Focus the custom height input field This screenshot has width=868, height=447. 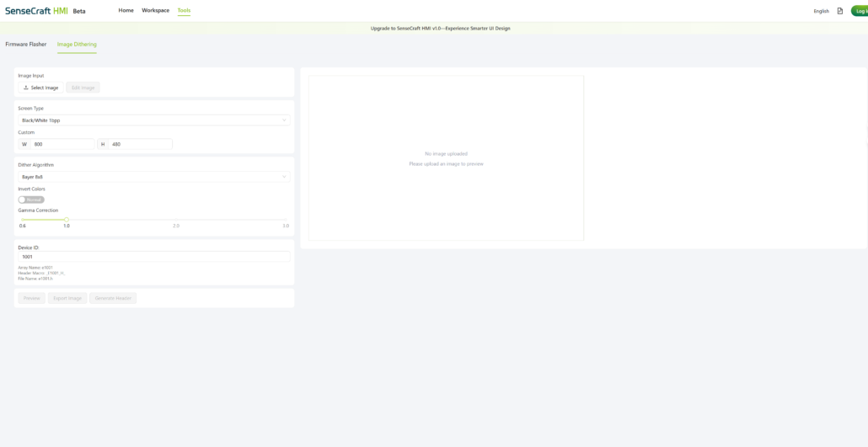140,144
